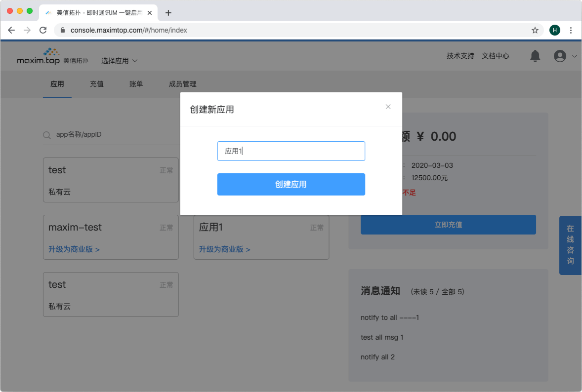Reload the page with refresh icon
582x392 pixels.
pyautogui.click(x=43, y=30)
